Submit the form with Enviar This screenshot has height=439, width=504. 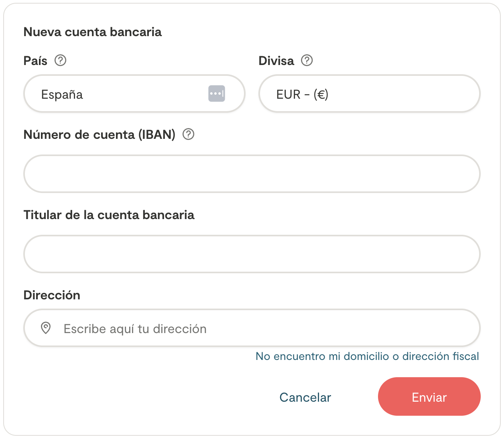tap(429, 397)
